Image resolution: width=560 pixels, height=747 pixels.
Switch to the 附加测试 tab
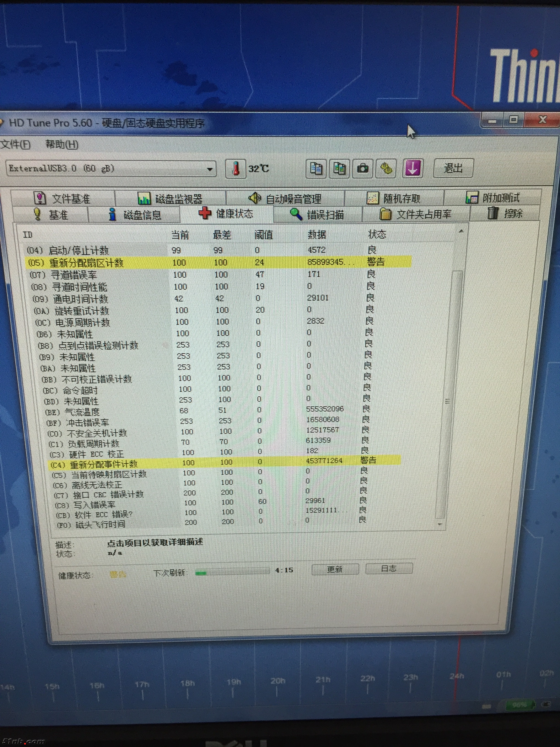493,198
